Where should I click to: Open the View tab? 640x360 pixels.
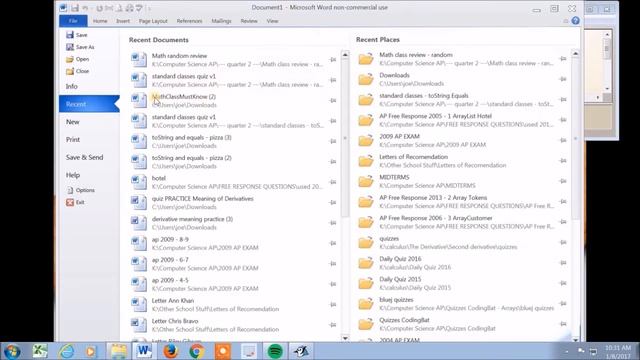pos(272,21)
